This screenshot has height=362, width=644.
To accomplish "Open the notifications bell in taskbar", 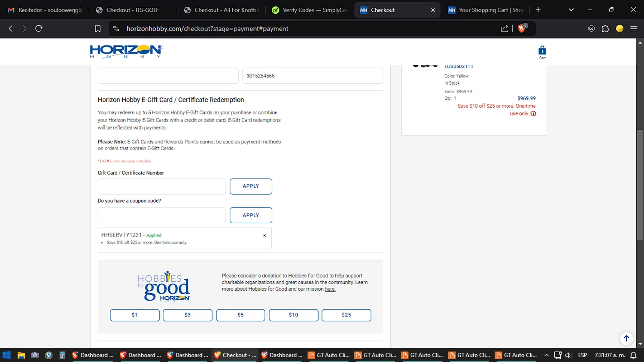I will click(x=633, y=355).
